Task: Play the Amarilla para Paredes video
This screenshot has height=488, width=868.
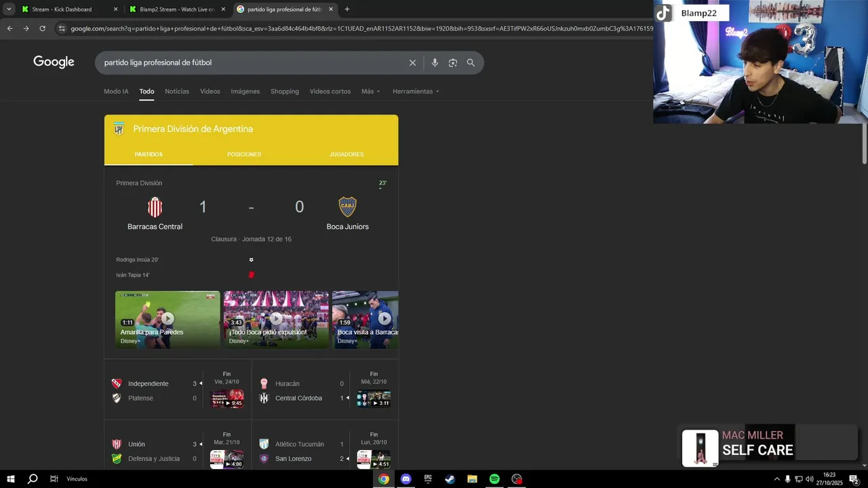Action: [167, 320]
